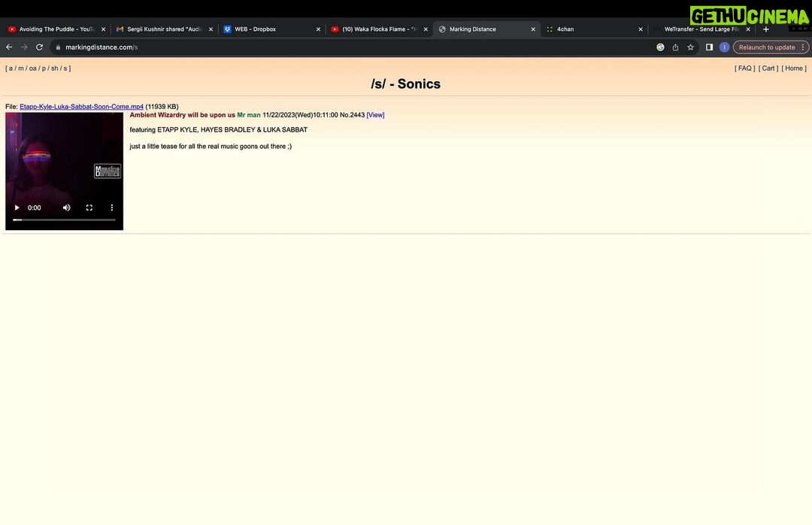Click the text 'featuring ETAPP KYLE, HAYES BRADLEY & LUKA SABBAT'
The height and width of the screenshot is (525, 812).
coord(219,129)
